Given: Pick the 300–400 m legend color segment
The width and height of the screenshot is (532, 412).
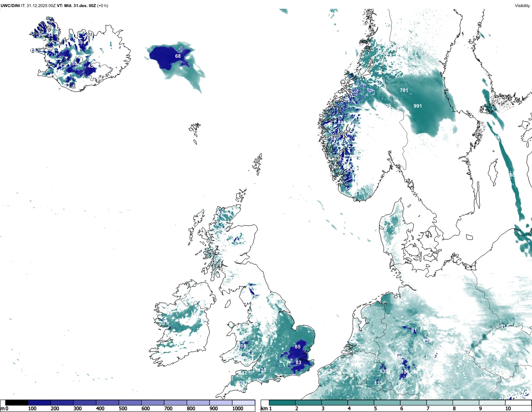Looking at the screenshot, I should pos(85,402).
